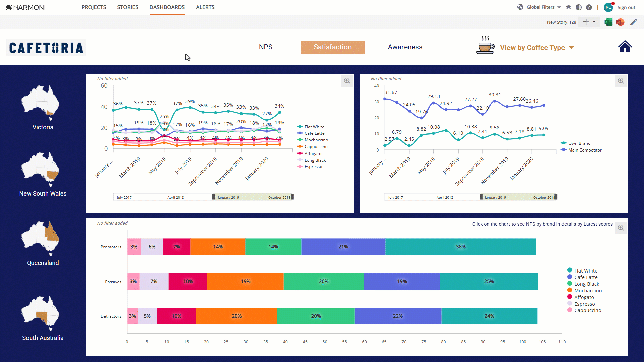The width and height of the screenshot is (644, 362).
Task: Toggle the eye visibility icon in header
Action: [568, 7]
